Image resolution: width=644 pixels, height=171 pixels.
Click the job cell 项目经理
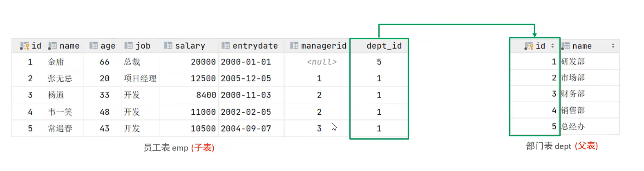[140, 78]
